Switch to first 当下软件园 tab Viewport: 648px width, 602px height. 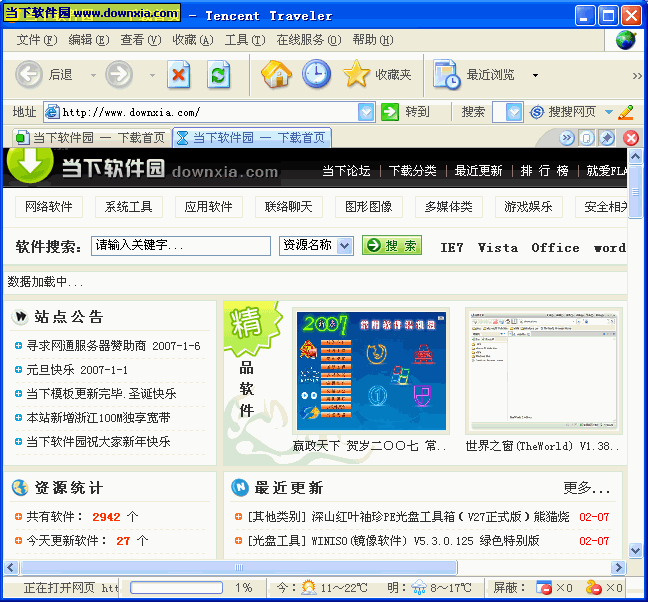pyautogui.click(x=91, y=138)
